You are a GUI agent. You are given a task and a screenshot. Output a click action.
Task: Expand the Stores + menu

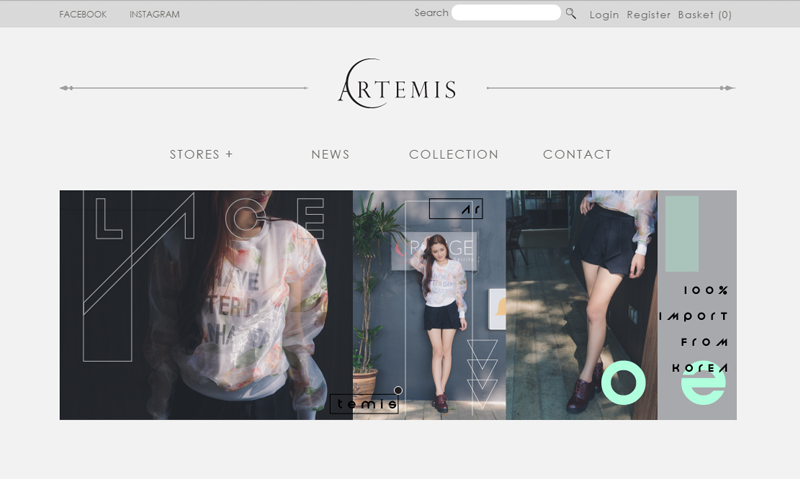(x=201, y=154)
